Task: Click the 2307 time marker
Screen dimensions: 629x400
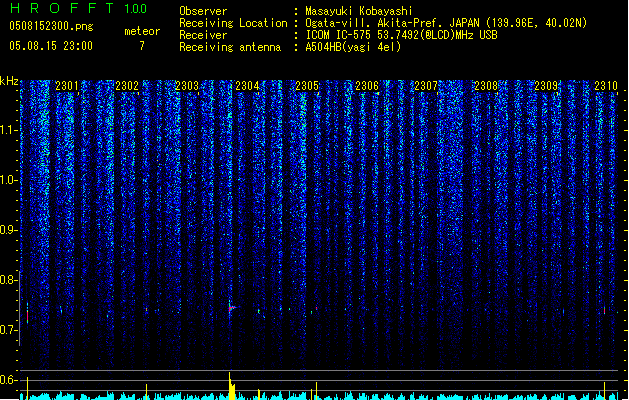Action: [x=426, y=86]
